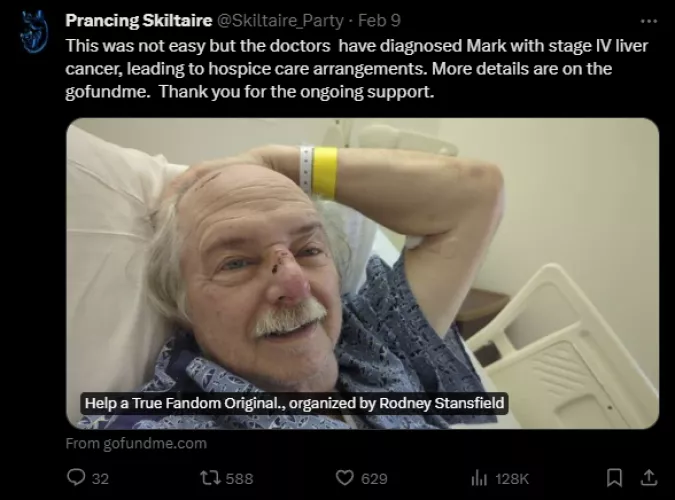The height and width of the screenshot is (500, 675).
Task: Click the share upload arrow icon
Action: click(647, 478)
